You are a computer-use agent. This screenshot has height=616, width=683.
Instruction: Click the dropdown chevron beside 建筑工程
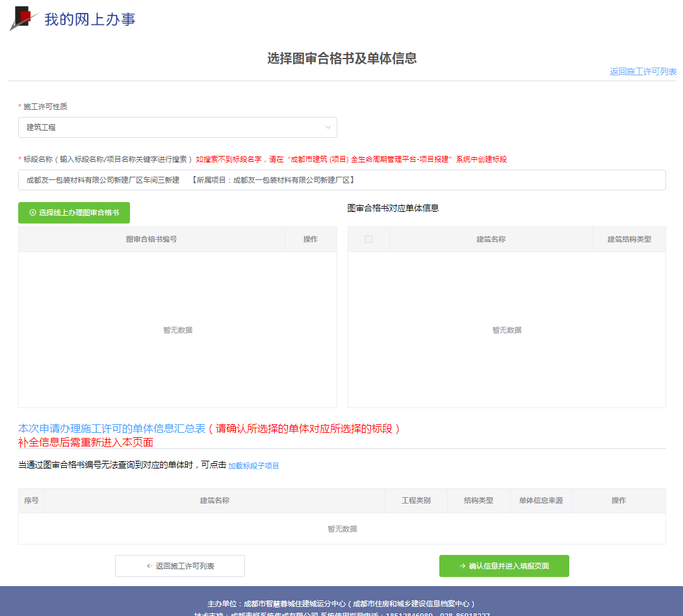(329, 127)
